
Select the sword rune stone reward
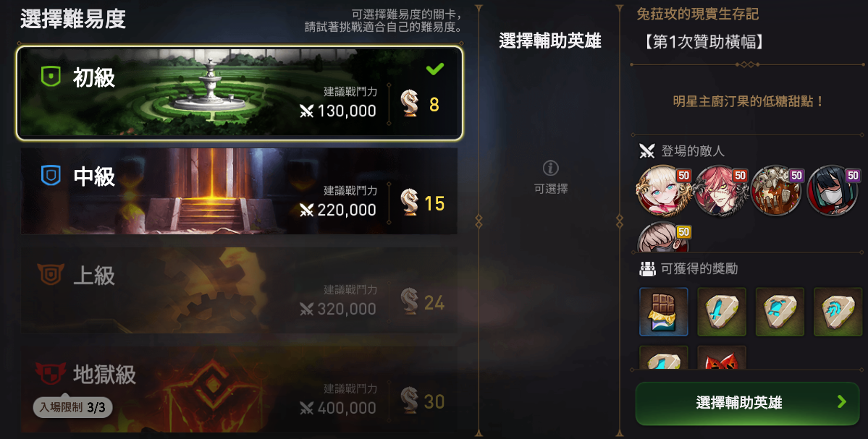(722, 312)
